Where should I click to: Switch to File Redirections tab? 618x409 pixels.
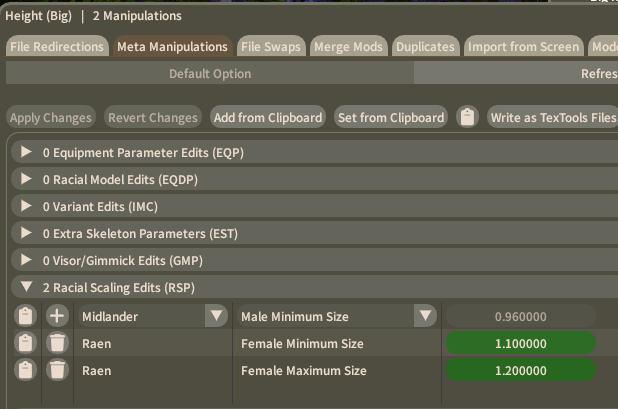click(57, 46)
